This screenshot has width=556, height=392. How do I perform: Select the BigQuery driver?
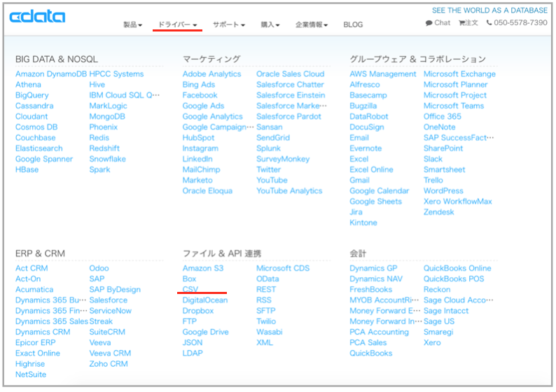[x=32, y=95]
